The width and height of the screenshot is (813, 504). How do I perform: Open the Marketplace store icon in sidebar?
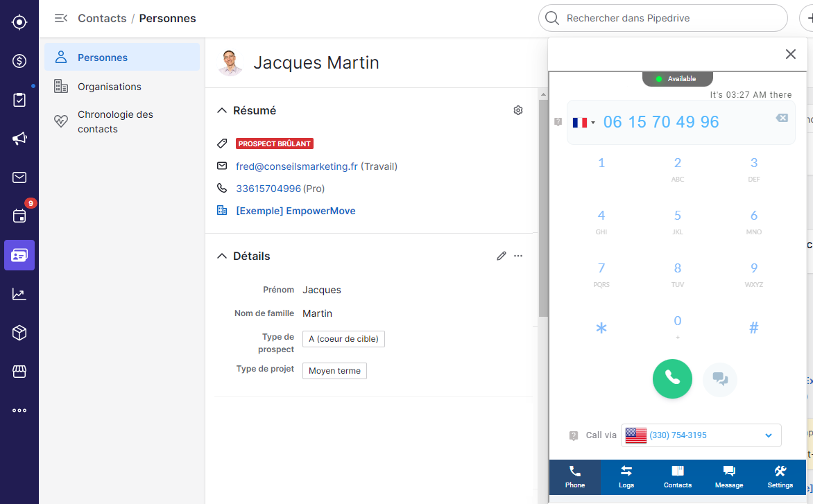(x=19, y=372)
